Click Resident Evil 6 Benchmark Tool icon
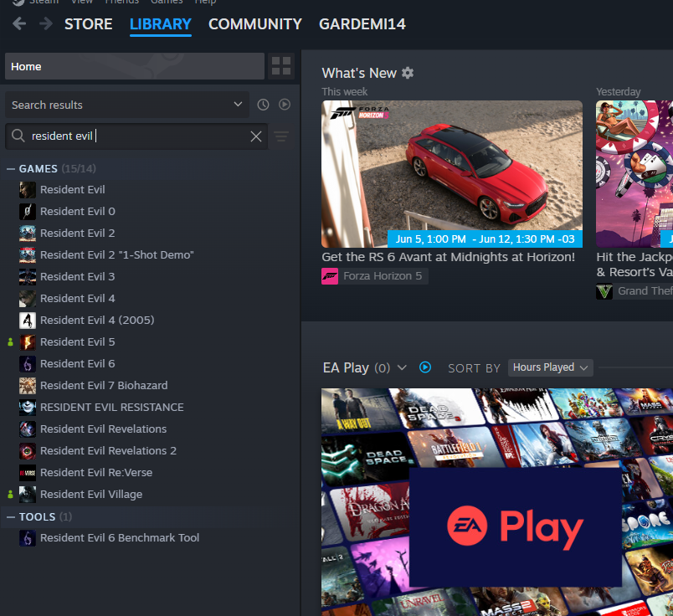Viewport: 673px width, 616px height. tap(28, 538)
